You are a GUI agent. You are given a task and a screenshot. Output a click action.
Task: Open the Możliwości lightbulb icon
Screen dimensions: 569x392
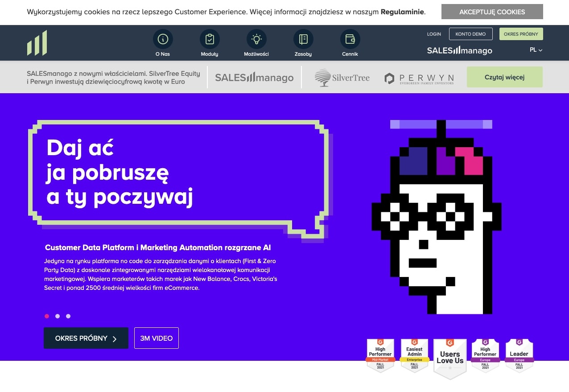point(256,39)
